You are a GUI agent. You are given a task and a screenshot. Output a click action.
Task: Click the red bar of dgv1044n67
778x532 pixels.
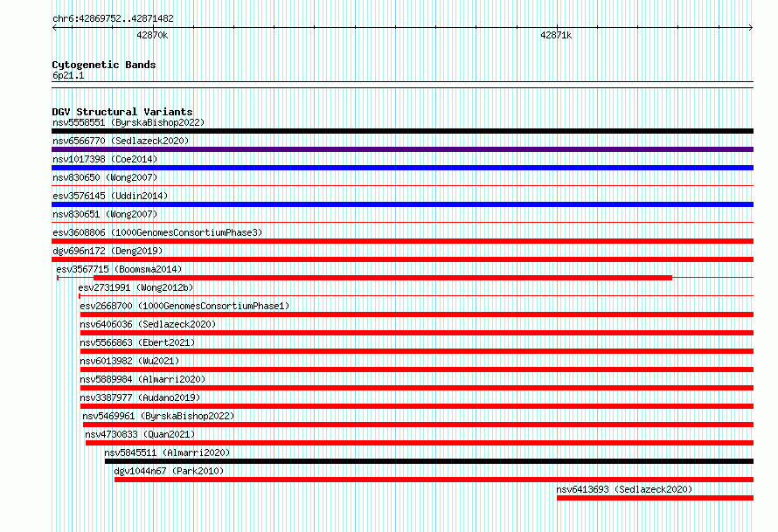point(434,480)
